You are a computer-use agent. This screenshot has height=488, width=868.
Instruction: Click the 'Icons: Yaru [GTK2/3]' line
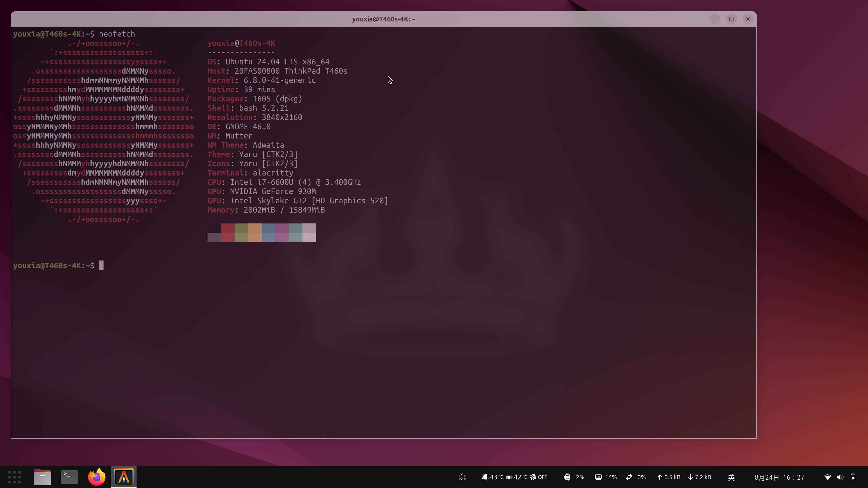[x=252, y=164]
